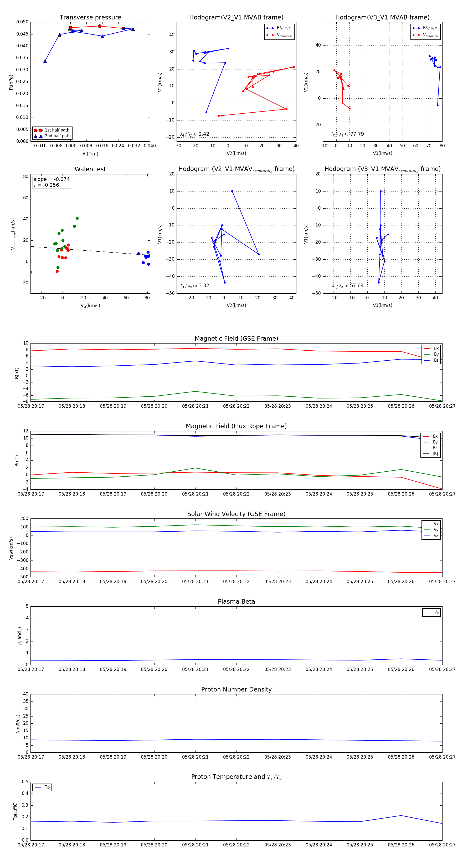This screenshot has height=868, width=473.
Task: Click the eigenvalue ratio text '77.79'
Action: [357, 134]
